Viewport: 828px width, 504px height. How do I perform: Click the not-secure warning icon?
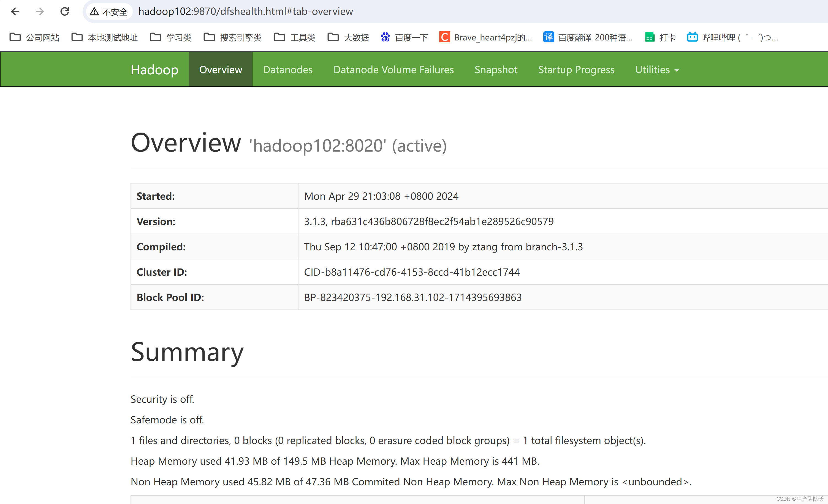point(94,12)
